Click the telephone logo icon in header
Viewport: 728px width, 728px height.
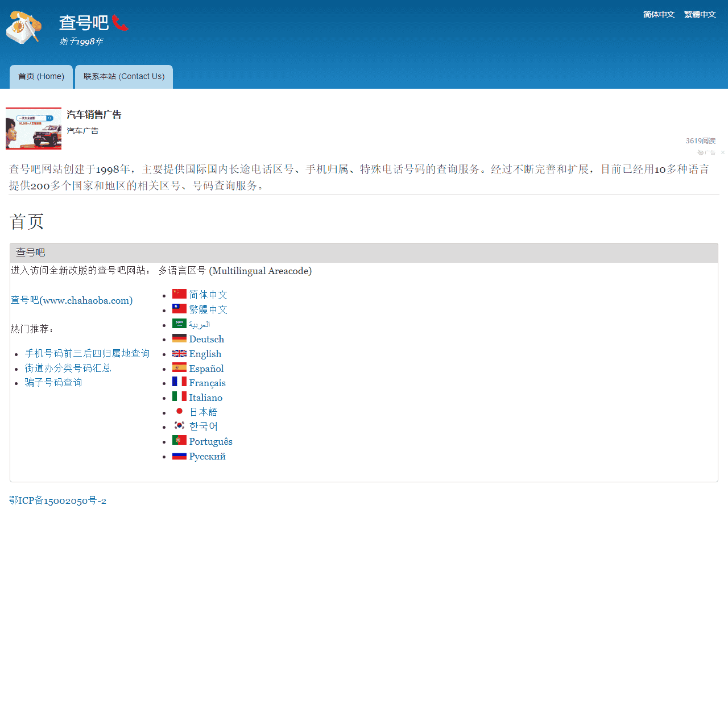[24, 27]
